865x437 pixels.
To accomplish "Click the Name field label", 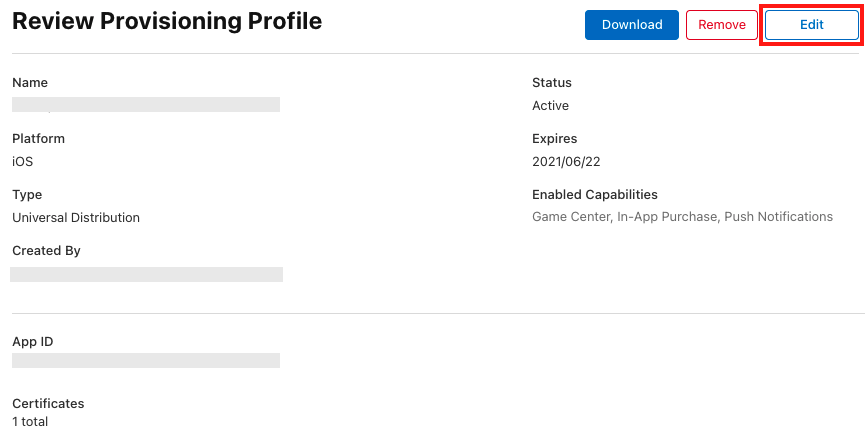I will click(30, 83).
